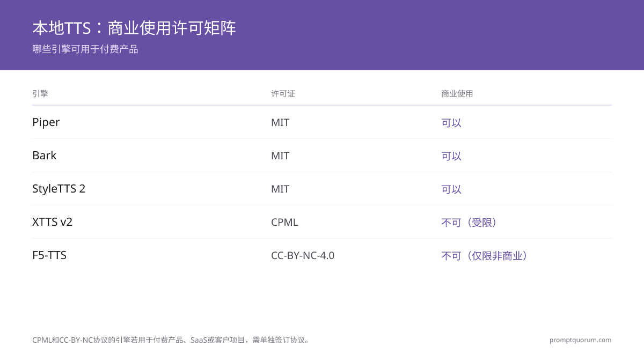Click the MIT license in the Bark row
644x362 pixels.
280,156
